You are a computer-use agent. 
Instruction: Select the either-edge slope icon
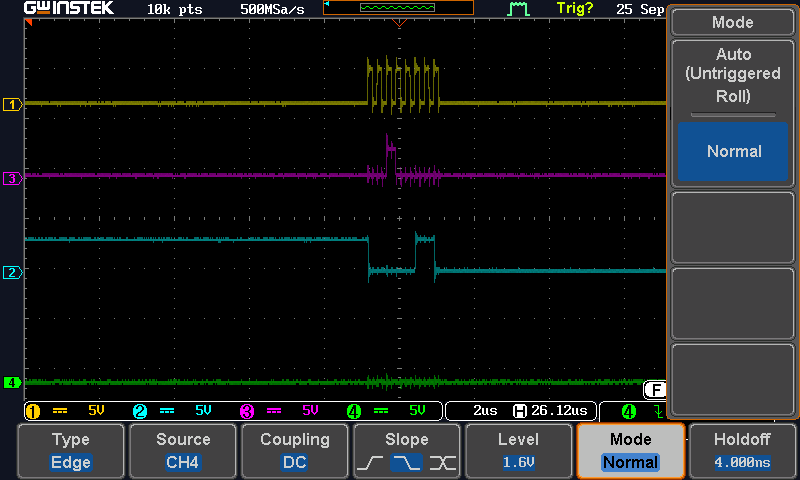tap(441, 463)
